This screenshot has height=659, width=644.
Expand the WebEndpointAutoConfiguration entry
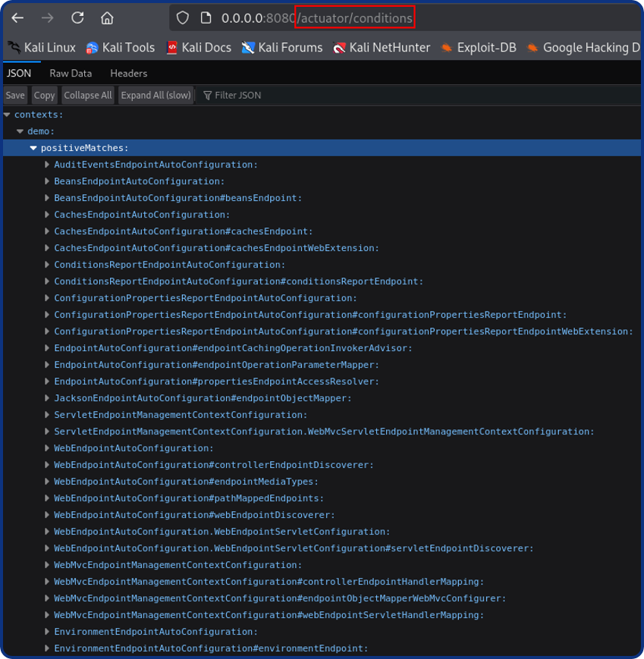[46, 448]
